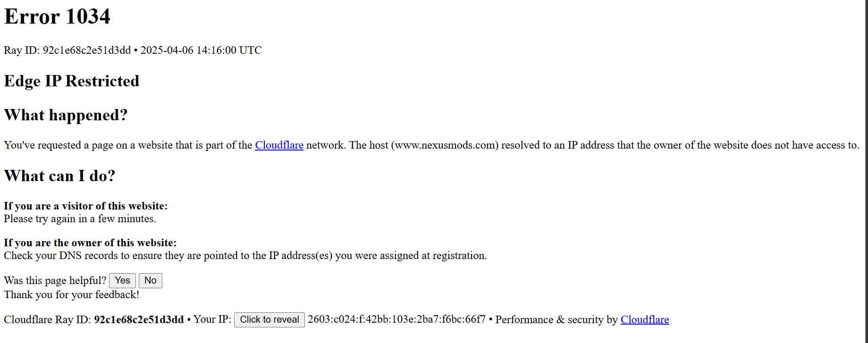Click the 'Error 1034' heading
The image size is (868, 343).
[x=57, y=17]
